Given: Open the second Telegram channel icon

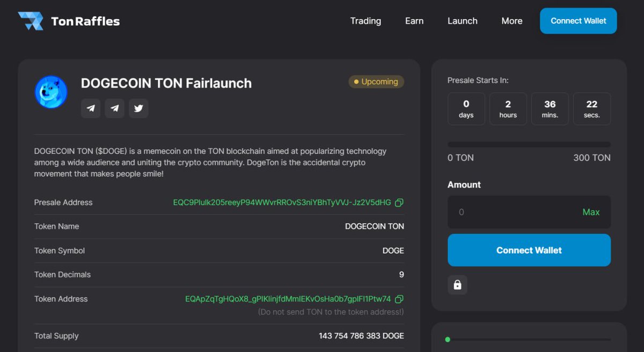Looking at the screenshot, I should tap(114, 108).
